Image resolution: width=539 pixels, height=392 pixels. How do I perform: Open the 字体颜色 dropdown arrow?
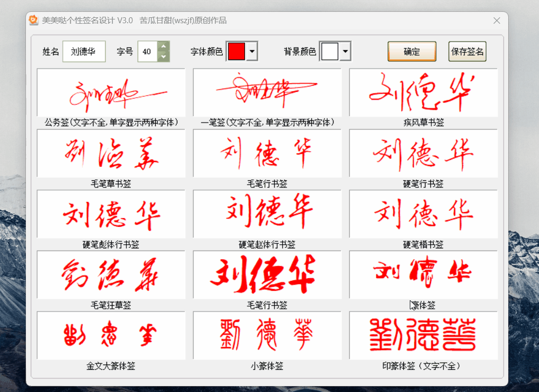pyautogui.click(x=252, y=51)
